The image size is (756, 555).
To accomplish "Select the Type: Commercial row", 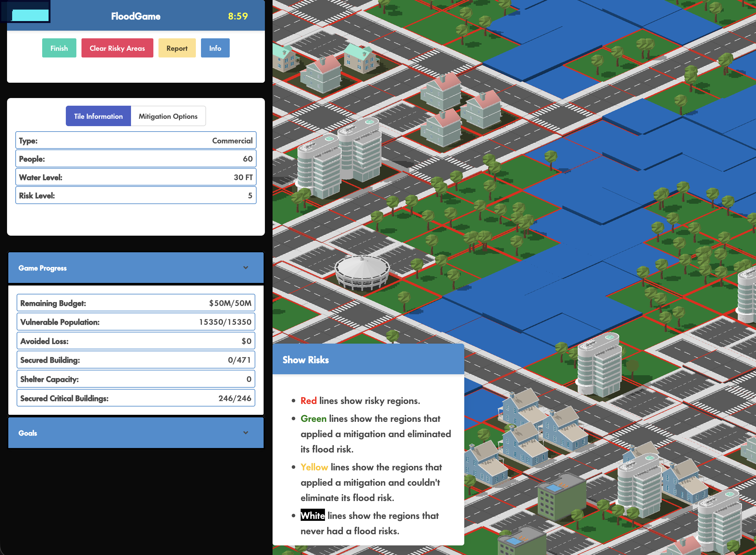I will tap(136, 141).
